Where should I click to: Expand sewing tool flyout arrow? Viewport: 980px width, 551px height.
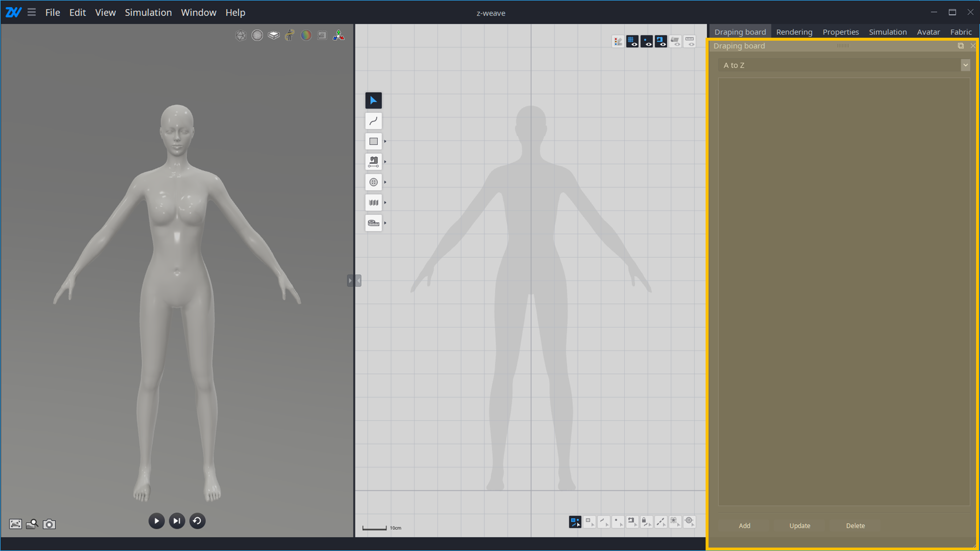385,162
